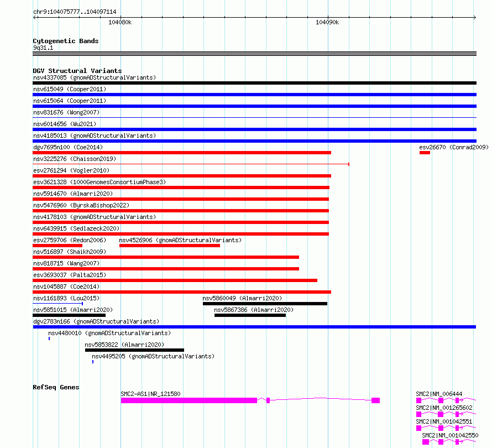The height and width of the screenshot is (448, 492).
Task: Click the DGV Structural Variants track title
Action: coord(77,71)
